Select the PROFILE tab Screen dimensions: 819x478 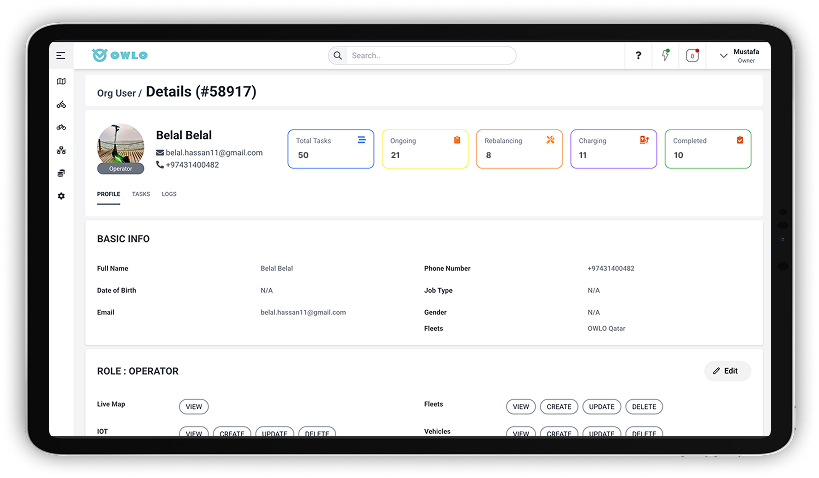tap(108, 194)
